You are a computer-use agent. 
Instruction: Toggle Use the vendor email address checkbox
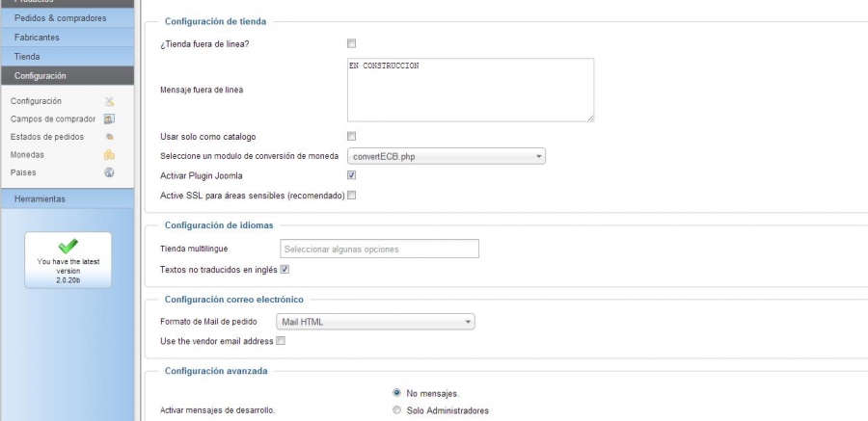click(x=281, y=341)
